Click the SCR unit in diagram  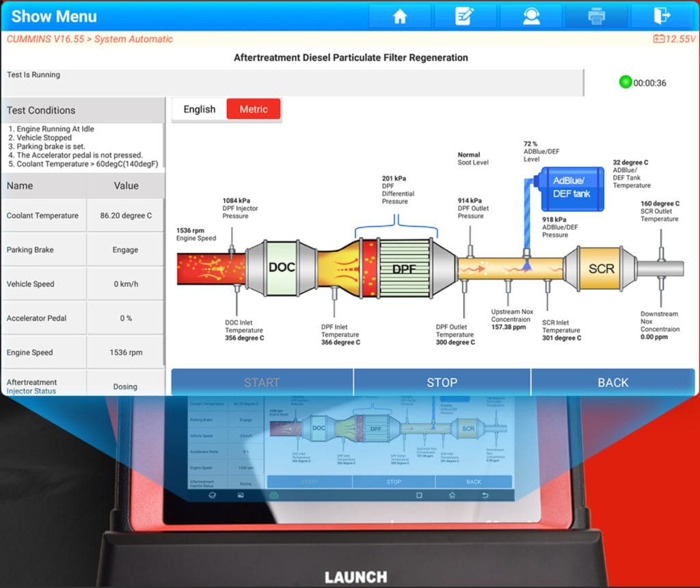tap(601, 268)
